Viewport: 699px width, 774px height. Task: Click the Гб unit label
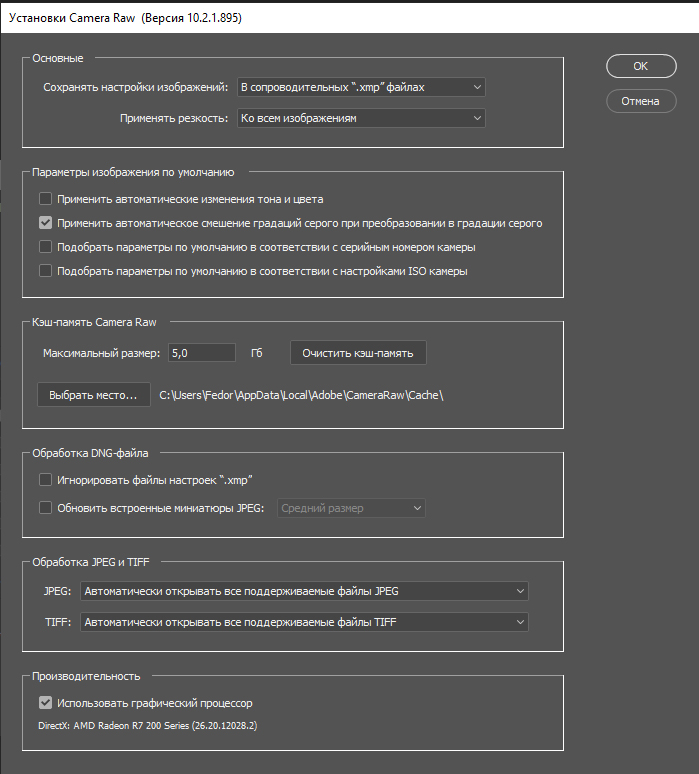pos(257,353)
